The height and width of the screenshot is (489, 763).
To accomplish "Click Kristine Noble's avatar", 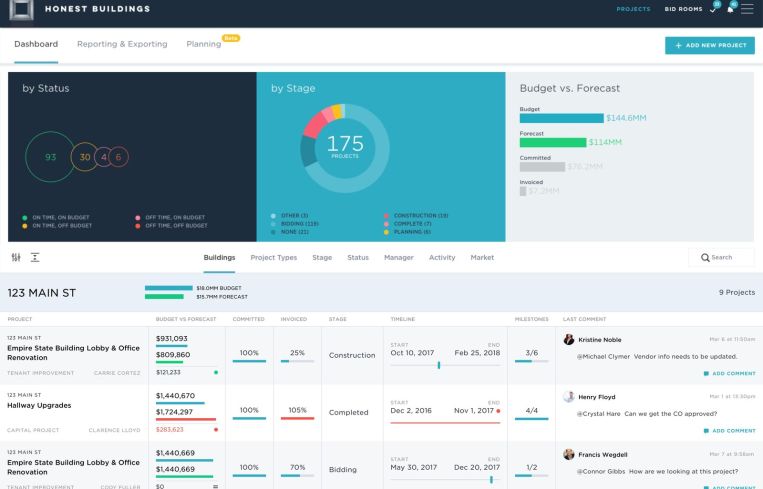I will [x=569, y=340].
